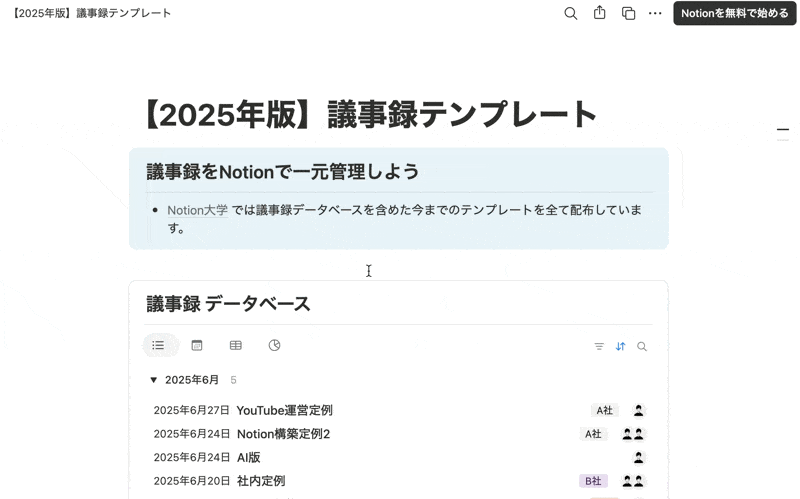Click the table of contents dash at right edge

783,130
